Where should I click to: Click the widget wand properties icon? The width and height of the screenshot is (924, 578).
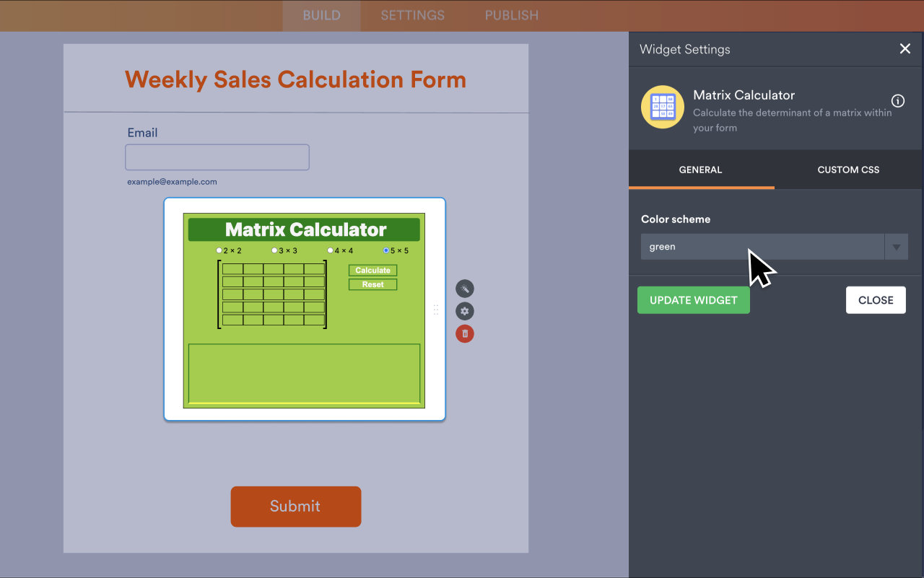click(x=465, y=289)
